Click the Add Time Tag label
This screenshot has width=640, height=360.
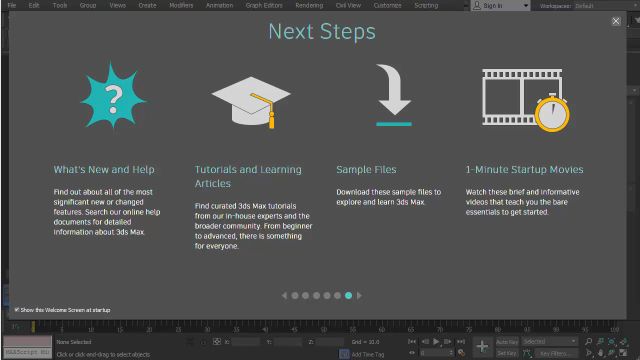pyautogui.click(x=368, y=354)
